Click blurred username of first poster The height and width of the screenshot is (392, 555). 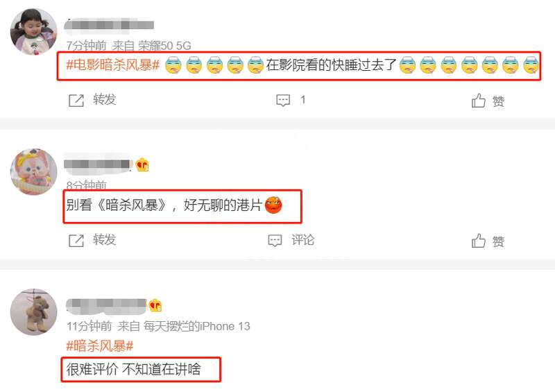109,26
